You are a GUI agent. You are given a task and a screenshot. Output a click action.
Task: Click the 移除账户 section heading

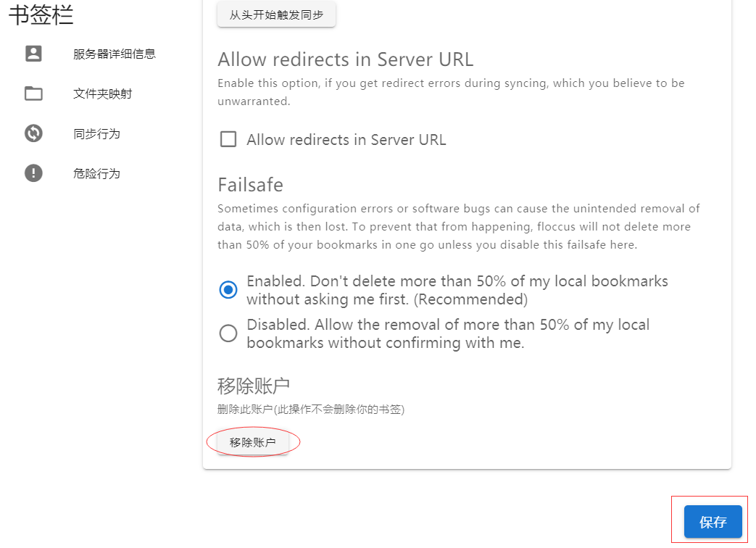(x=254, y=386)
